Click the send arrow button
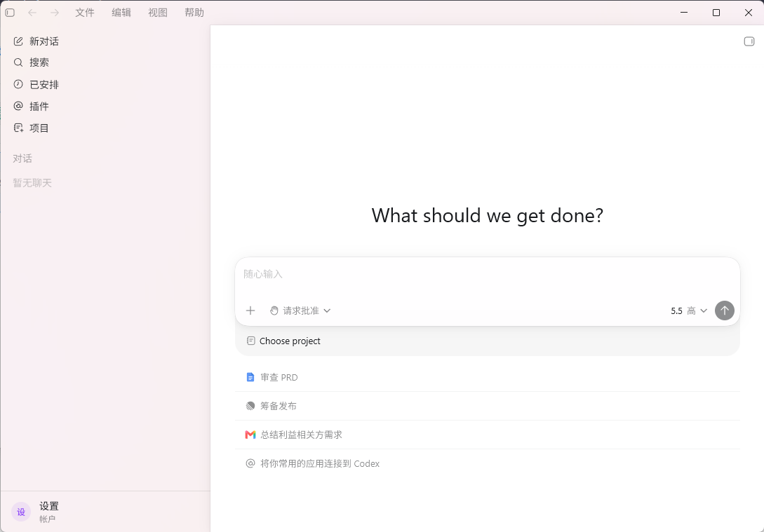This screenshot has width=764, height=532. pyautogui.click(x=724, y=311)
